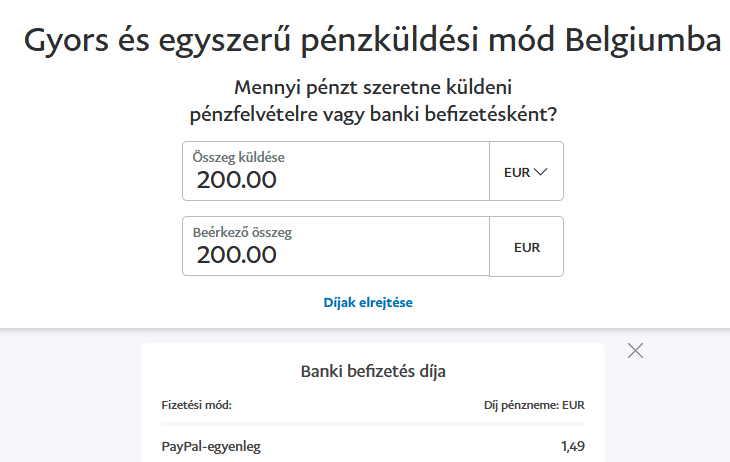Click the Fizetési mód column header
The image size is (730, 462).
click(x=197, y=405)
